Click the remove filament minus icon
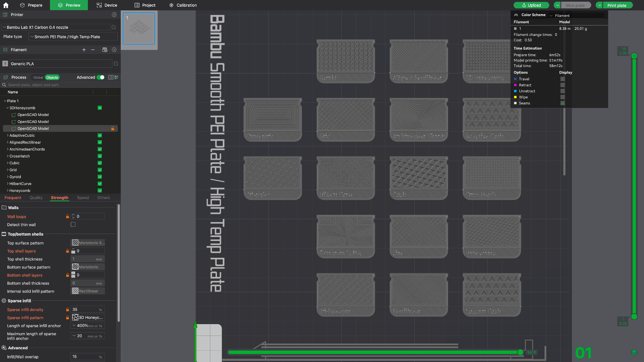This screenshot has height=362, width=644. (93, 50)
